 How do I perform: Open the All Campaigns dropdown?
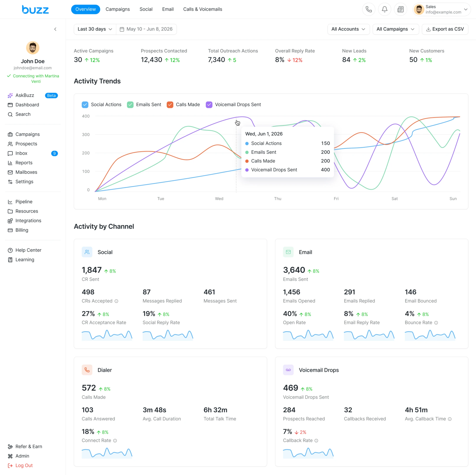click(395, 29)
